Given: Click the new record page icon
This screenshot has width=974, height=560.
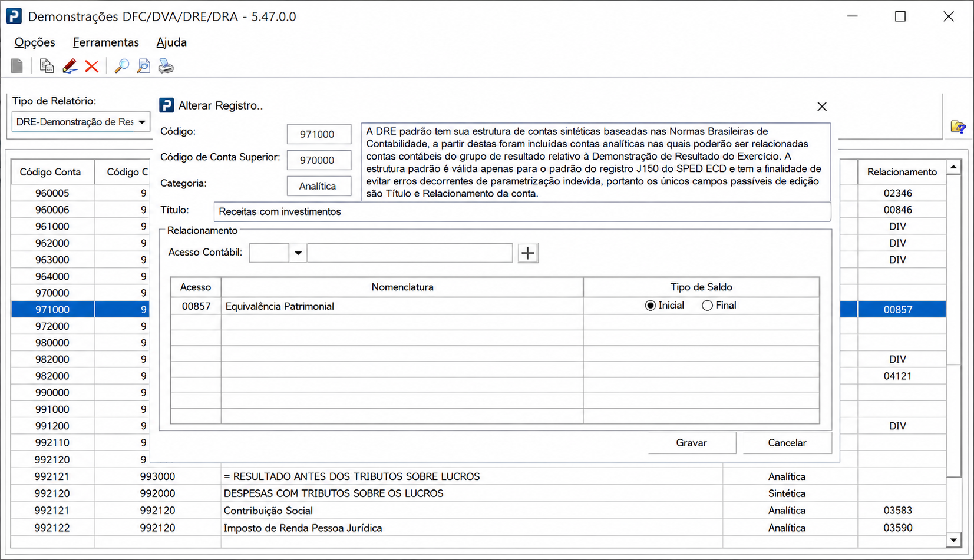Looking at the screenshot, I should point(17,66).
